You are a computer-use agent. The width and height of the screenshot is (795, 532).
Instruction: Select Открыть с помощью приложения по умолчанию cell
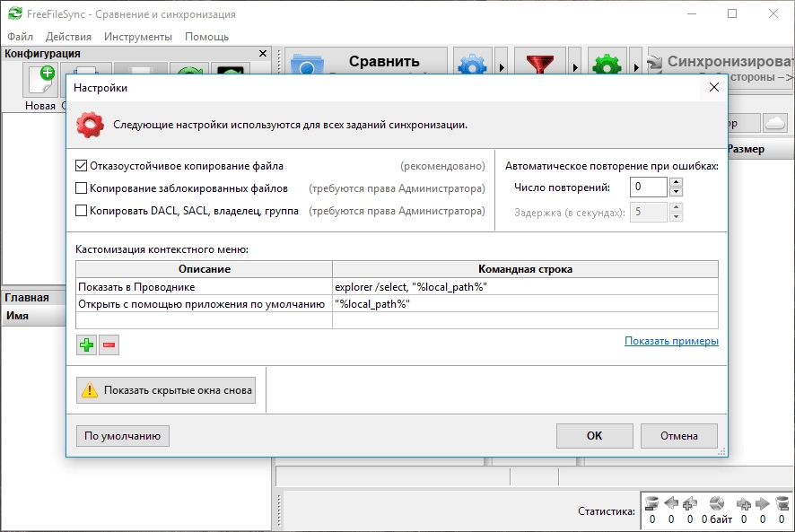coord(204,304)
